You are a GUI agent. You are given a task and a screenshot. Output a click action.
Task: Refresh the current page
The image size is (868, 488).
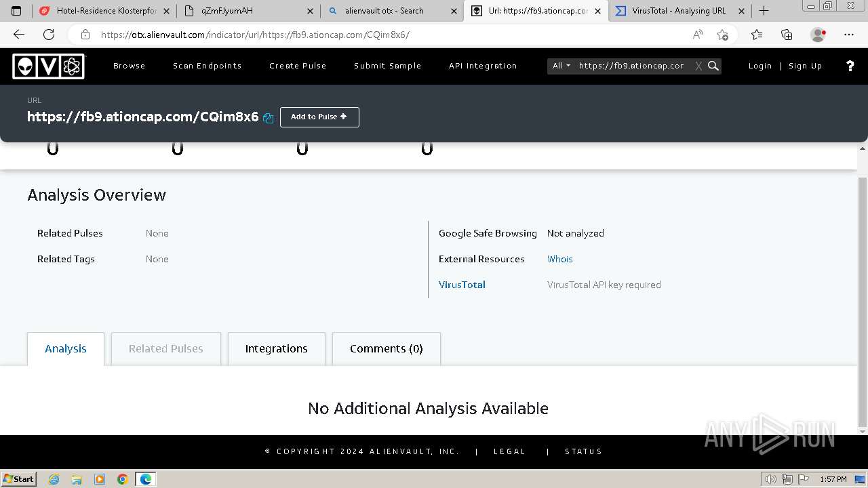pyautogui.click(x=49, y=35)
